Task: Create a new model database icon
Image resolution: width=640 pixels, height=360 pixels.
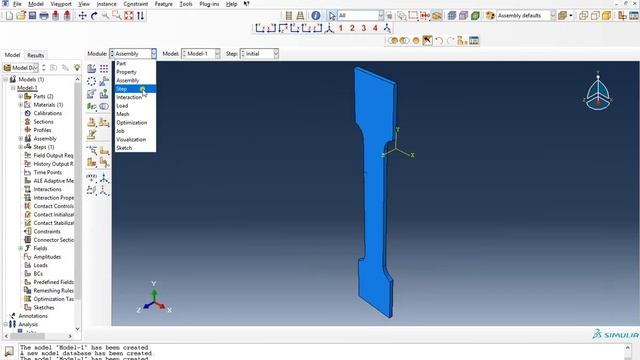Action: click(9, 16)
